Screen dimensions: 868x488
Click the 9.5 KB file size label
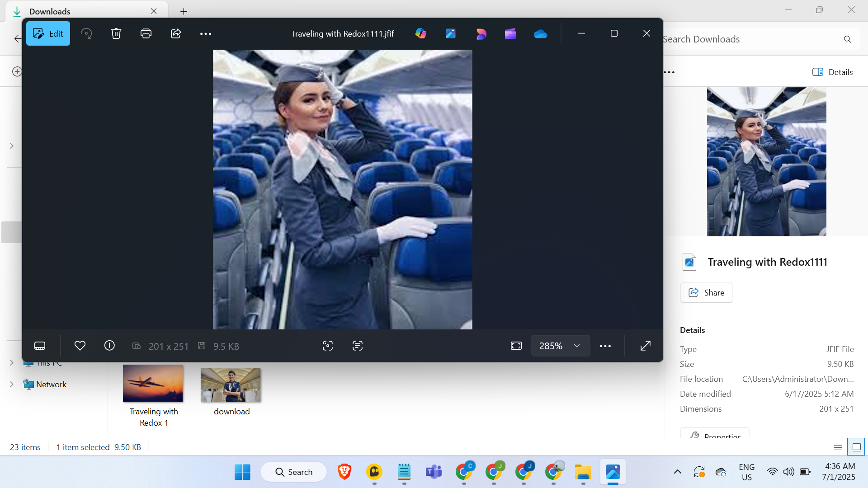pos(226,346)
